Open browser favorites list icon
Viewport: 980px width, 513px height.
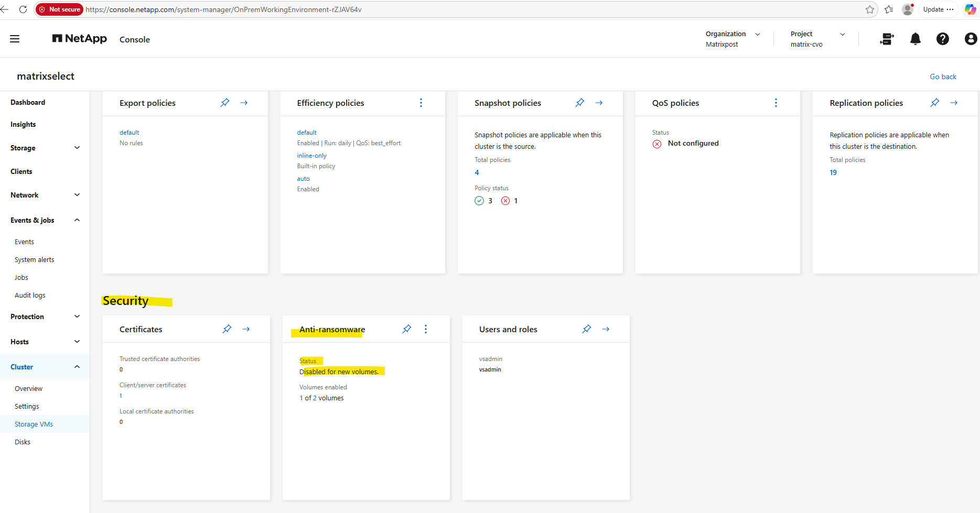889,9
